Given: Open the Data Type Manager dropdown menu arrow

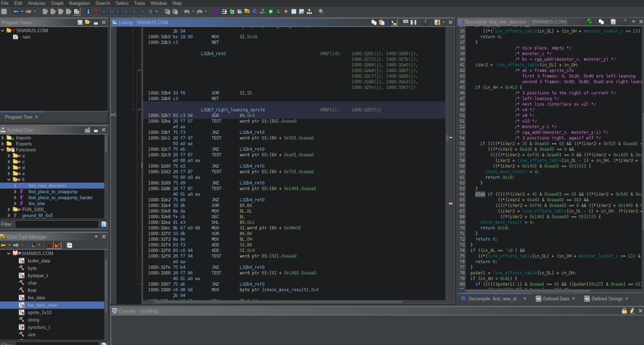Looking at the screenshot, I should point(96,237).
